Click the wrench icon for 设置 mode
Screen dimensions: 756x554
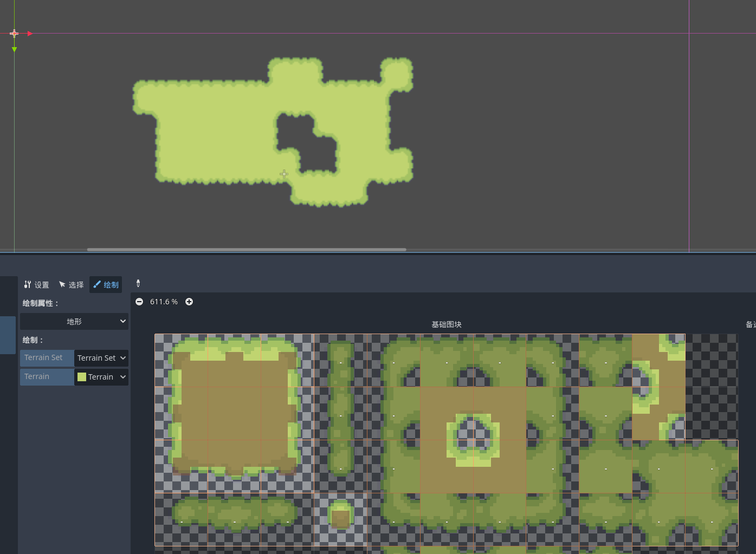[x=28, y=284]
